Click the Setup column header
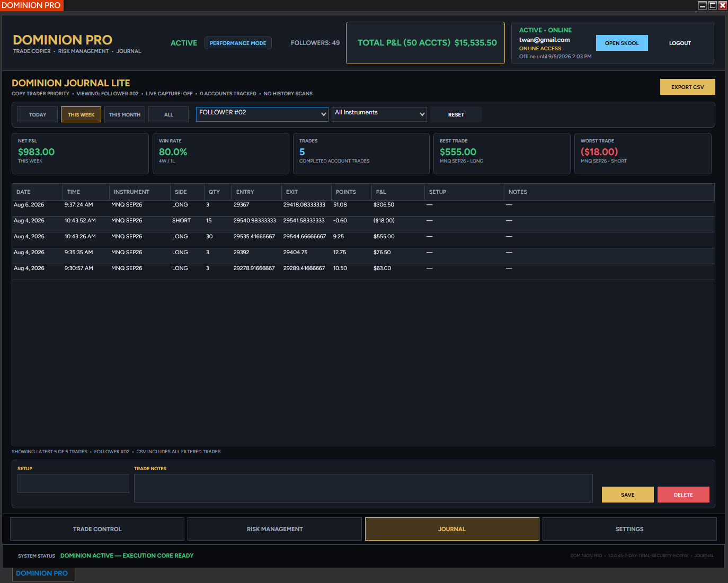 (464, 192)
